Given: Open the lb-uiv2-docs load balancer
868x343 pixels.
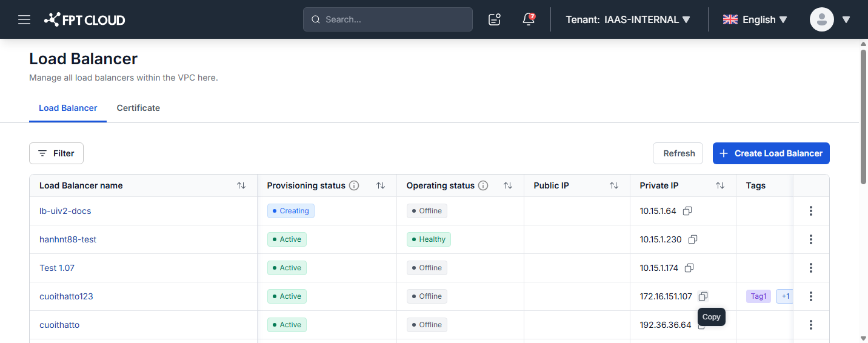Looking at the screenshot, I should point(65,211).
